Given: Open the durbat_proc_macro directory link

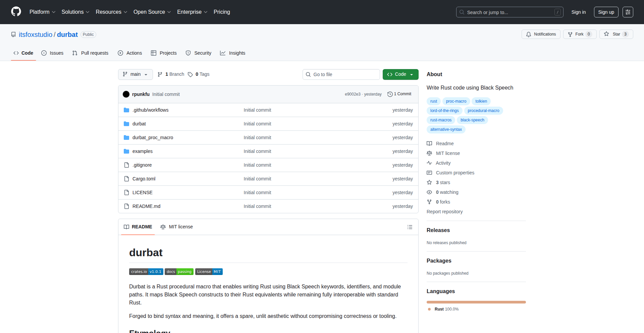Looking at the screenshot, I should pyautogui.click(x=153, y=137).
